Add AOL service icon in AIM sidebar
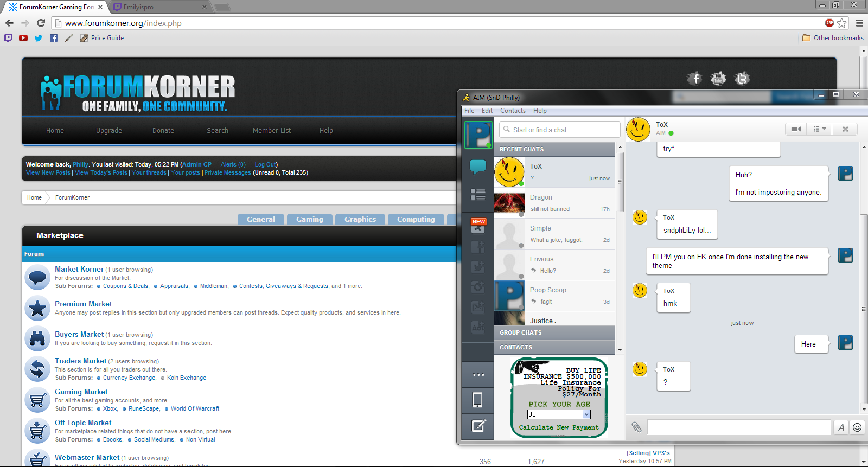The image size is (868, 467). point(478,327)
